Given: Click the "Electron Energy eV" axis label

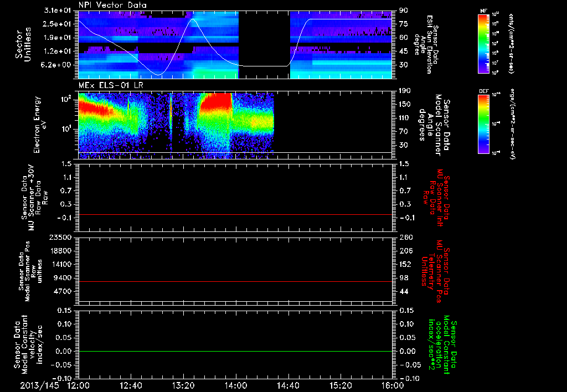Looking at the screenshot, I should (x=40, y=125).
